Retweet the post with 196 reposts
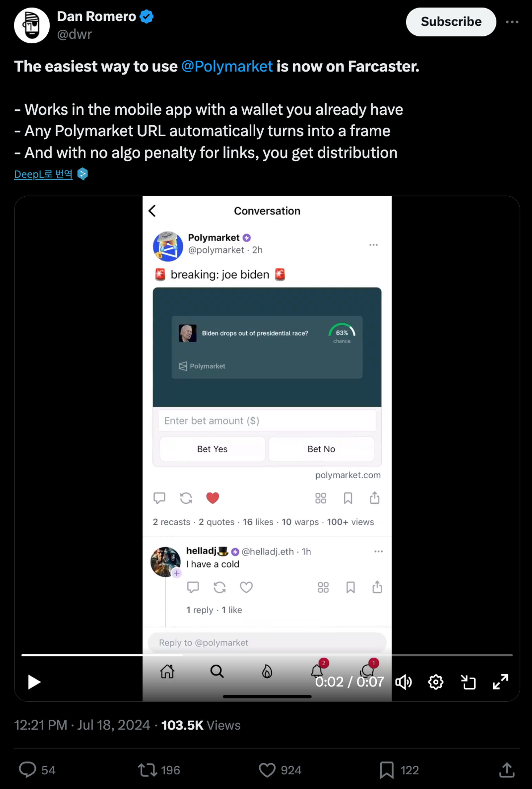Viewport: 532px width, 789px height. point(147,770)
